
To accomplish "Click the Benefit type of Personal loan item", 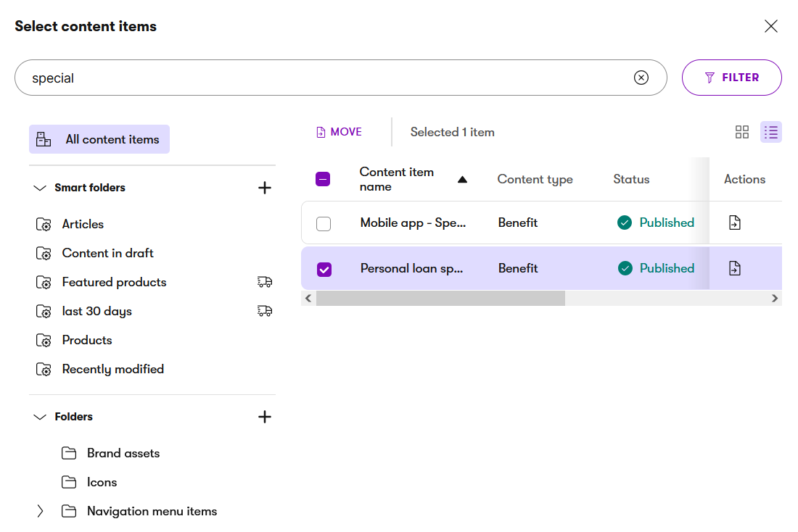I will (x=517, y=268).
